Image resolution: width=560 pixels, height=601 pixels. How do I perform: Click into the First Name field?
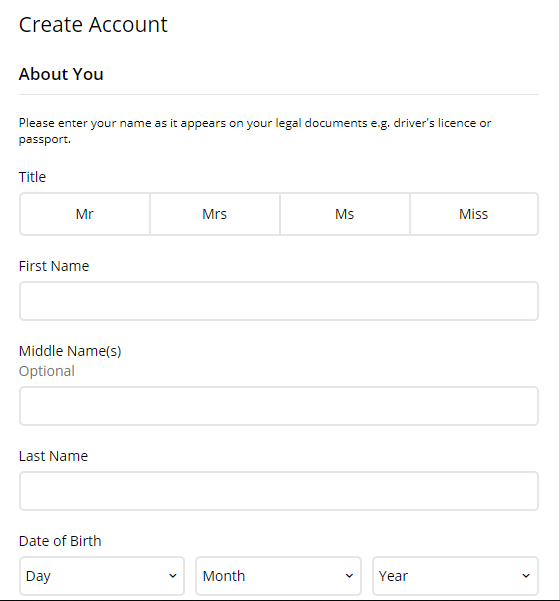pos(279,301)
